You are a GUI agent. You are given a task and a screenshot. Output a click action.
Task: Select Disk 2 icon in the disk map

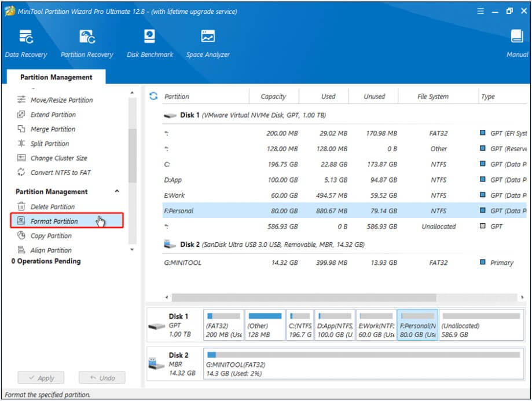[156, 364]
